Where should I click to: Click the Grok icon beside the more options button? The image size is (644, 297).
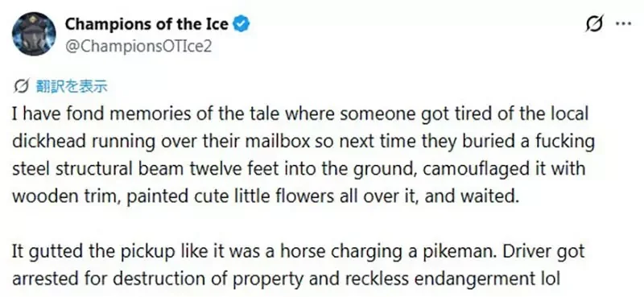point(595,24)
